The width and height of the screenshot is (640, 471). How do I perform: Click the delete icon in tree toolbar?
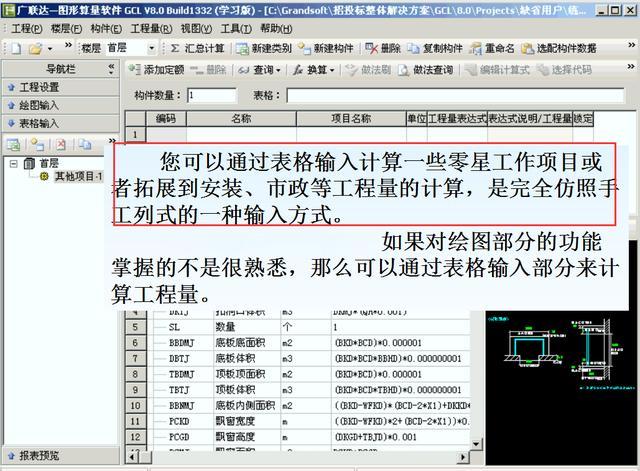click(x=61, y=144)
